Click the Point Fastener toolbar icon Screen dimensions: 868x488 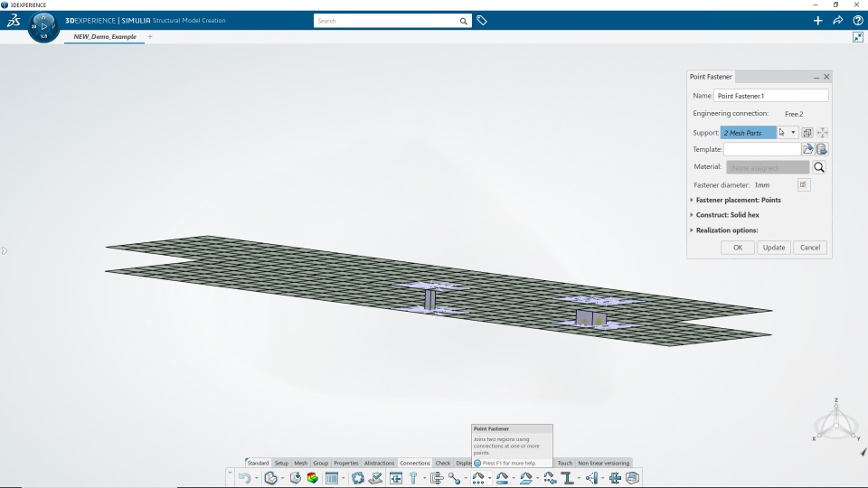click(478, 478)
